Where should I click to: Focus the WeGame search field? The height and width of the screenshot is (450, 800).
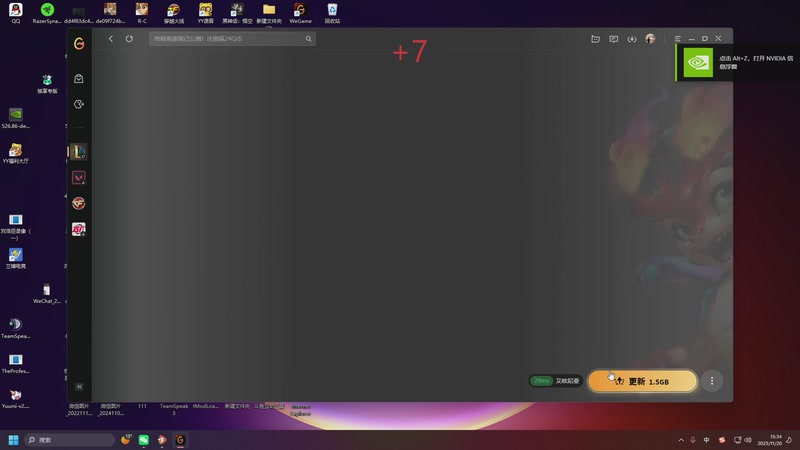232,39
